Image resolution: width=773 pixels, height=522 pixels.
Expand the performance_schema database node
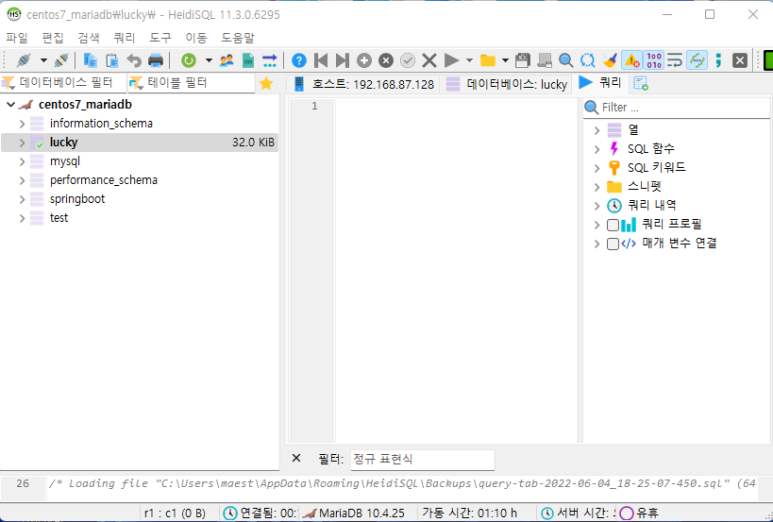click(22, 180)
